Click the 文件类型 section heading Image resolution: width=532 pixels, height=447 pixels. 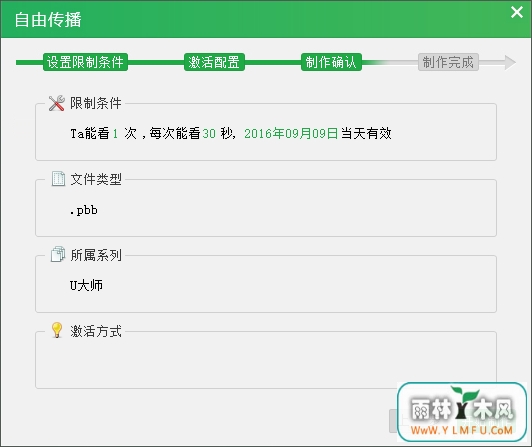[x=96, y=179]
